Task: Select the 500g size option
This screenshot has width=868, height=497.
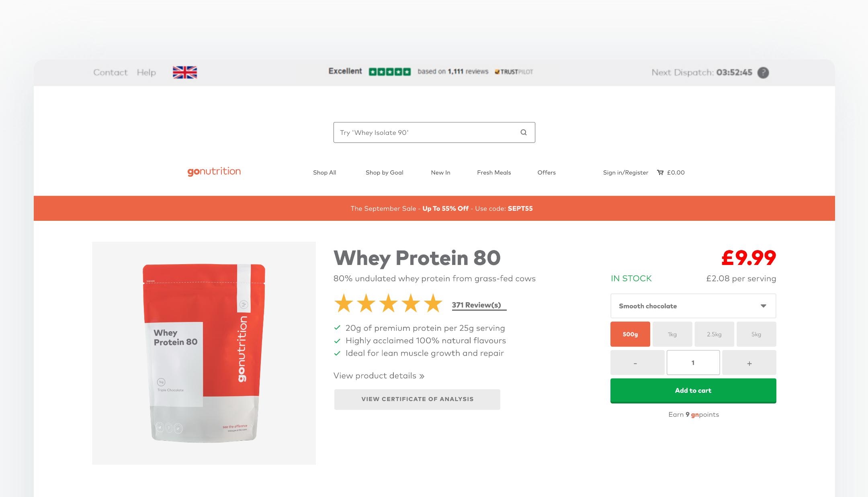Action: pyautogui.click(x=630, y=334)
